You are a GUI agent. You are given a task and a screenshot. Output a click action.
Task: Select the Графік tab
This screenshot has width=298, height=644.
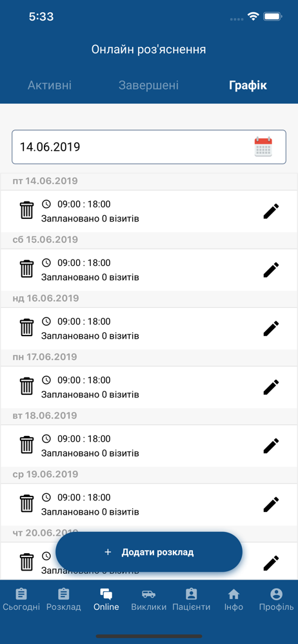pos(248,86)
